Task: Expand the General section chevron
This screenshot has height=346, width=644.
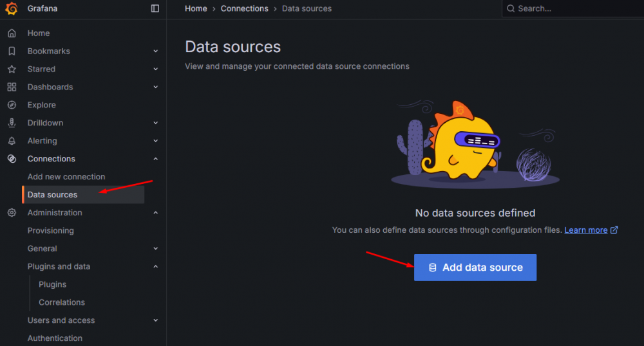Action: (156, 248)
